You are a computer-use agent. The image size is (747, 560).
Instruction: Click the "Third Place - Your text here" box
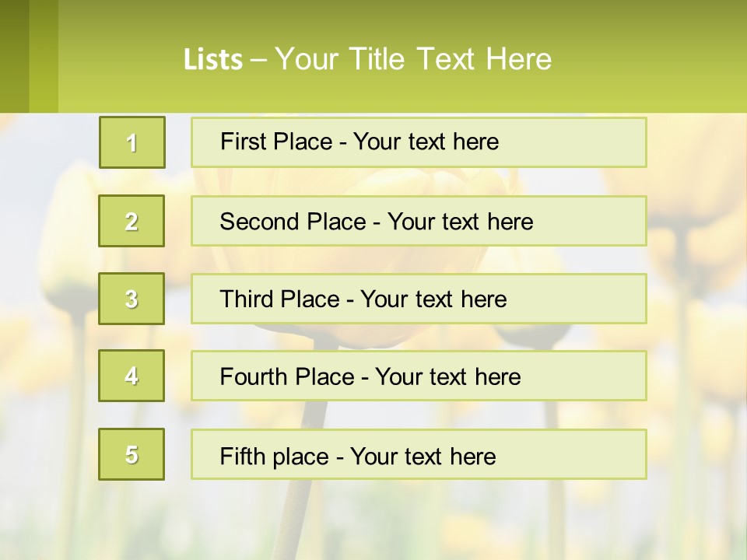pyautogui.click(x=419, y=299)
